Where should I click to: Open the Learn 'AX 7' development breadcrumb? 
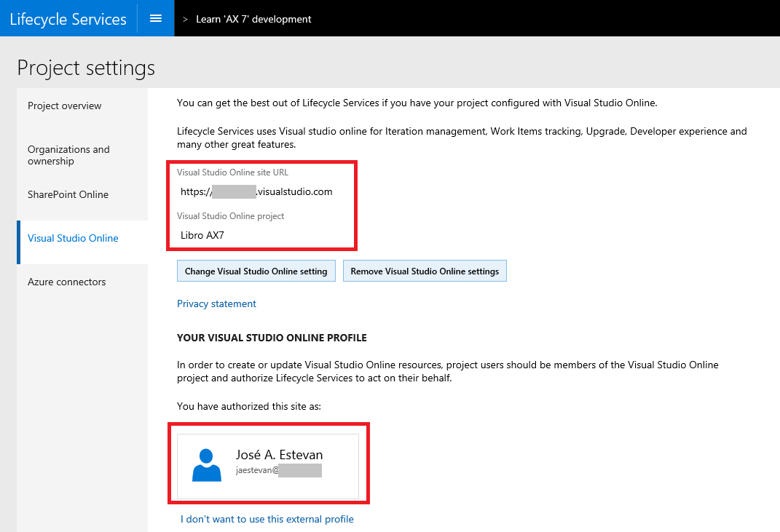pyautogui.click(x=253, y=19)
